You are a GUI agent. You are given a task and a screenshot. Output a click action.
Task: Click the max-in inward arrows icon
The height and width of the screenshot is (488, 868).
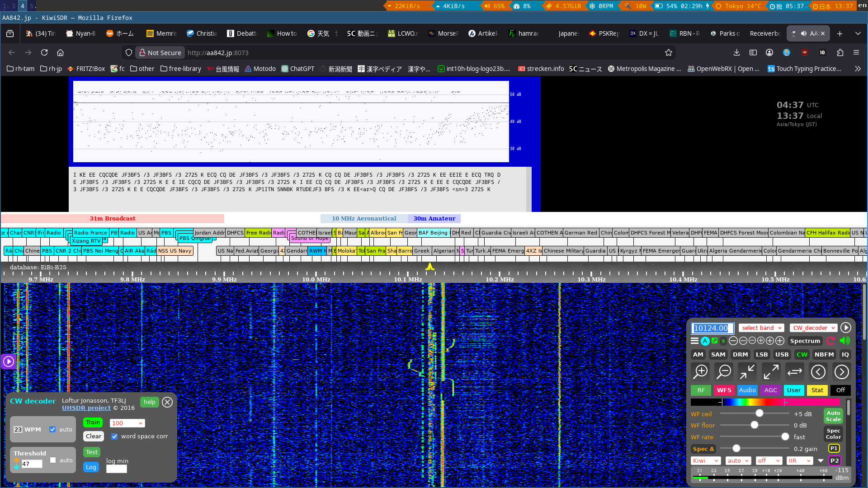coord(747,372)
